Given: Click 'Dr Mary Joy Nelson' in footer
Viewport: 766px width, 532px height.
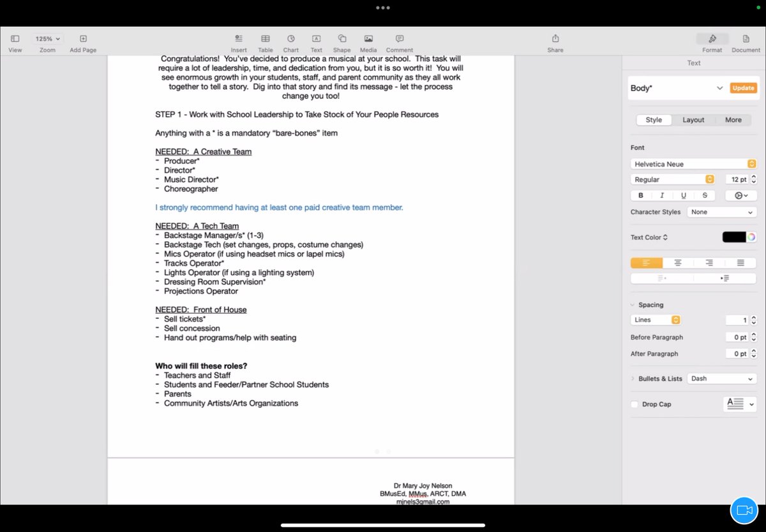Looking at the screenshot, I should tap(423, 486).
